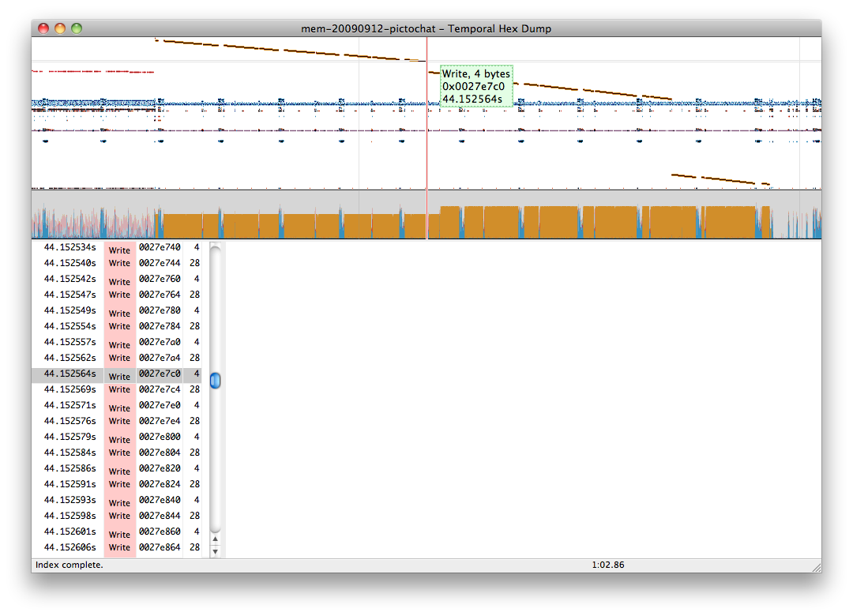Click the window title "mem-20090912-pictochat – Temporal Hex Dump"
Screen dimensions: 853x616
click(426, 29)
